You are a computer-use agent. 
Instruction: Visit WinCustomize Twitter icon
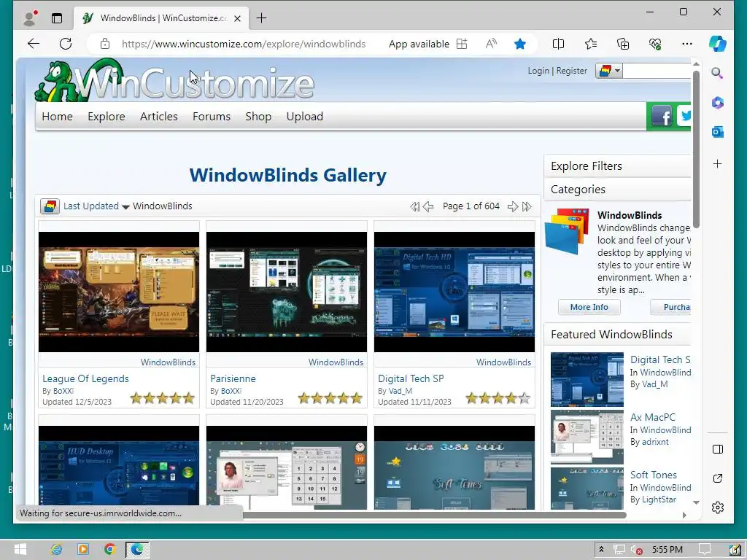click(x=684, y=114)
